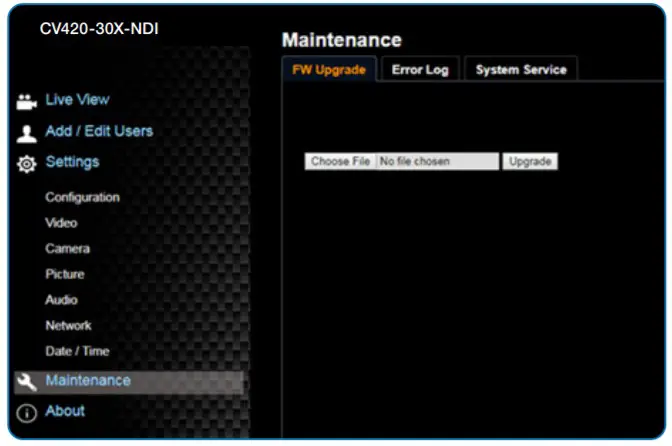Go to Picture settings

65,274
